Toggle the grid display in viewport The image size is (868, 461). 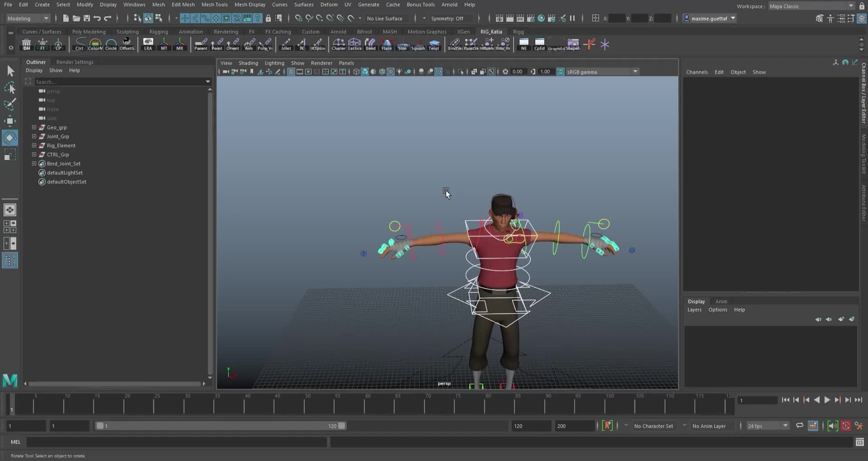291,71
